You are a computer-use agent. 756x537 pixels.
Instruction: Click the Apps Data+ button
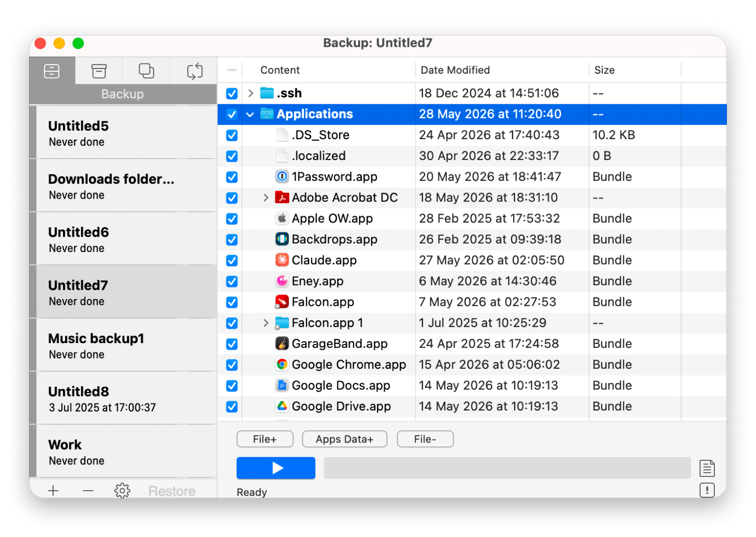click(x=345, y=439)
